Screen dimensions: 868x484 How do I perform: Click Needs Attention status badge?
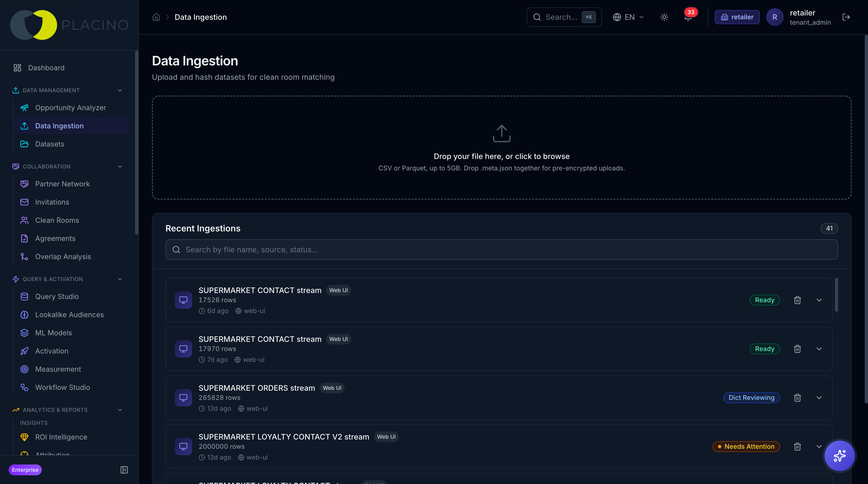746,447
